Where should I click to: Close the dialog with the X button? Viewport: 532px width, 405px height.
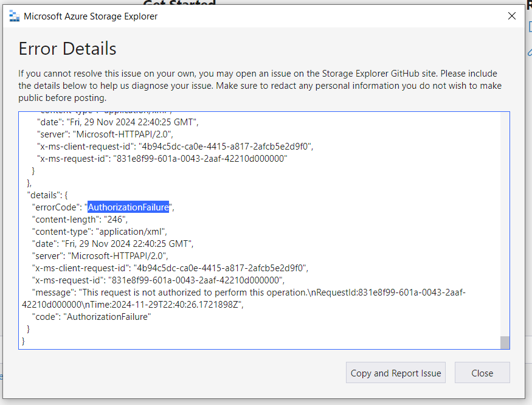[512, 16]
